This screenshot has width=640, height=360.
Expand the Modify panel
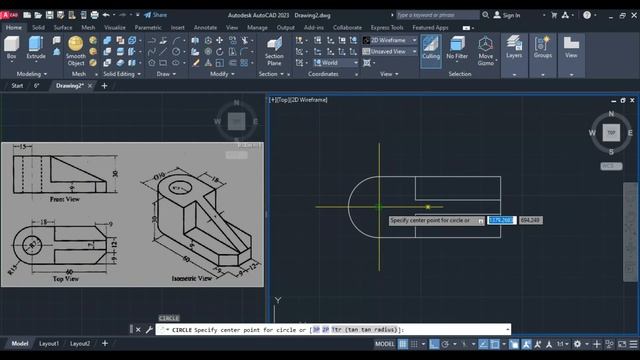[222, 74]
